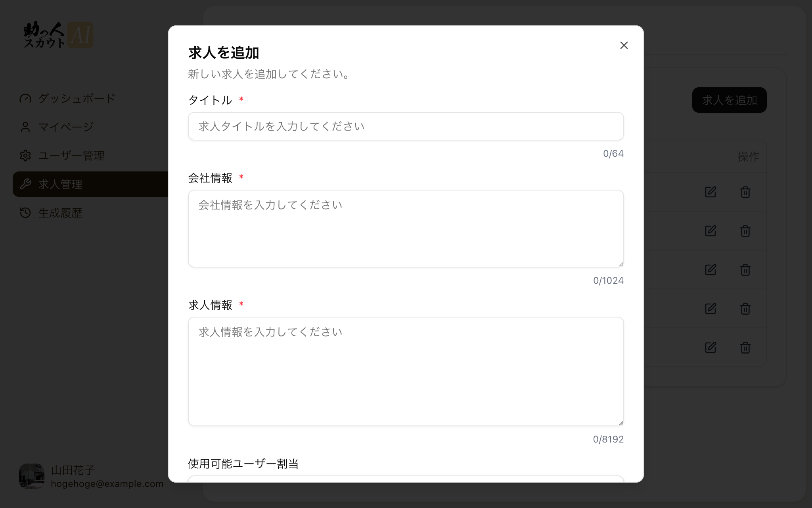This screenshot has height=508, width=812.
Task: Delete the third row with trash icon
Action: 745,270
